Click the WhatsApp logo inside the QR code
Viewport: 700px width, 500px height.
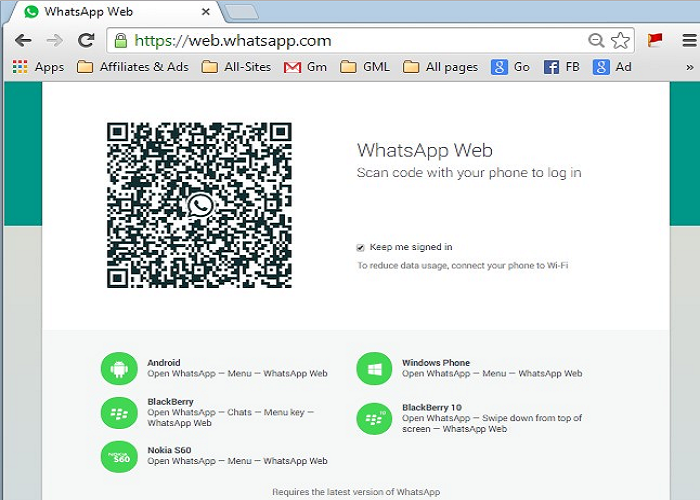pos(200,205)
